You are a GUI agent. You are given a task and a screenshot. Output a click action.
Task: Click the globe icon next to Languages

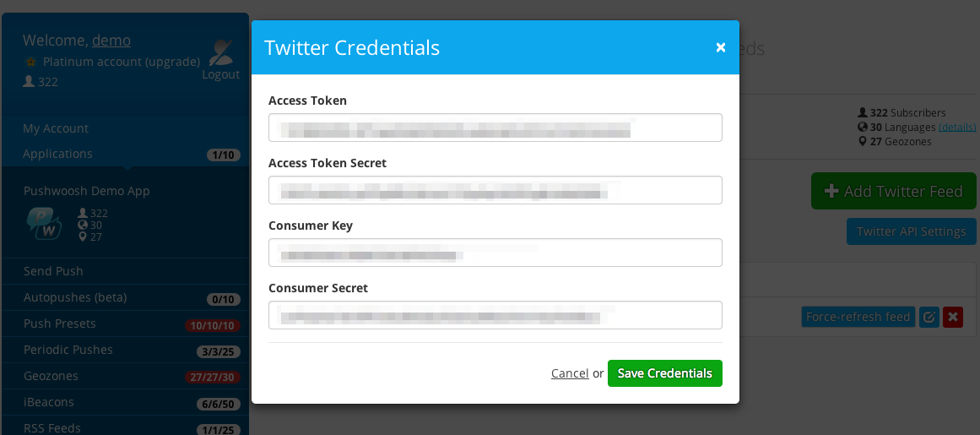(x=863, y=127)
